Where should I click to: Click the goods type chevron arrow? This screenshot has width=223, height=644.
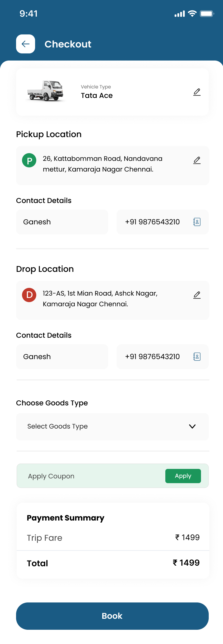click(x=192, y=426)
